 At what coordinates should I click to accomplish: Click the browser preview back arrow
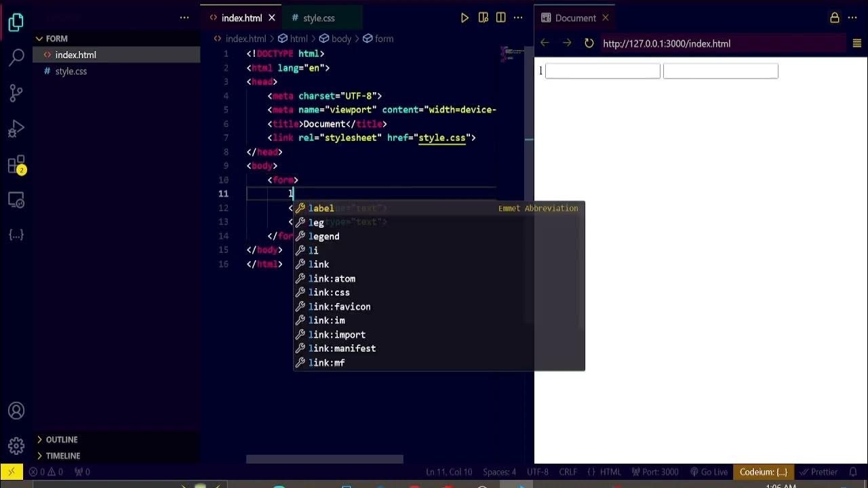[545, 43]
